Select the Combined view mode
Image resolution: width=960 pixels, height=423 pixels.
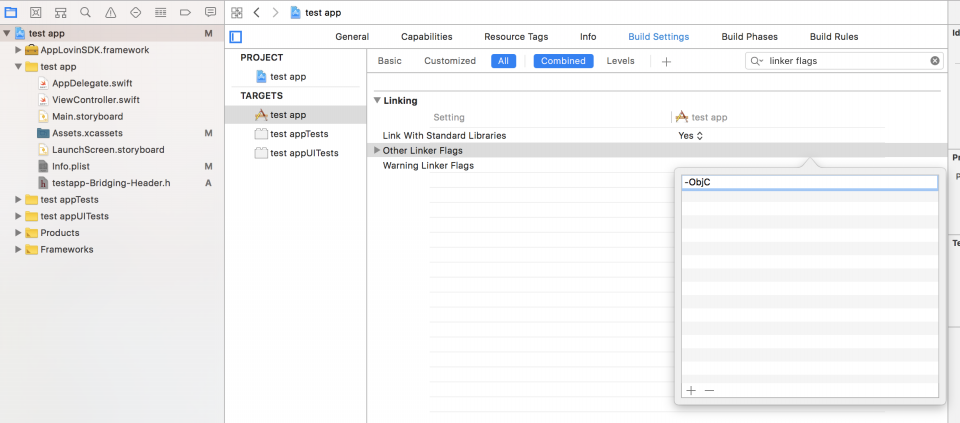click(563, 61)
